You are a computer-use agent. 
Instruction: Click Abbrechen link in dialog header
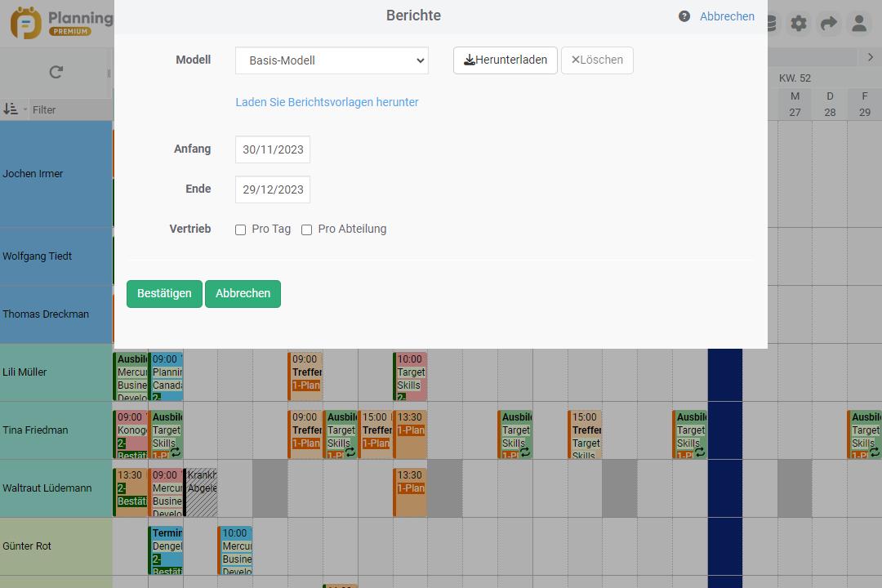727,16
